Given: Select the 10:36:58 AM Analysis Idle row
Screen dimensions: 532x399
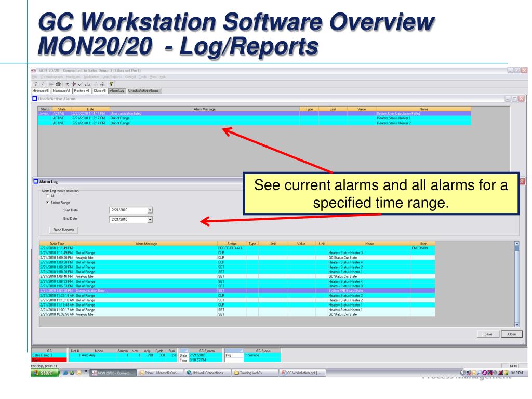Looking at the screenshot, I should 237,314.
